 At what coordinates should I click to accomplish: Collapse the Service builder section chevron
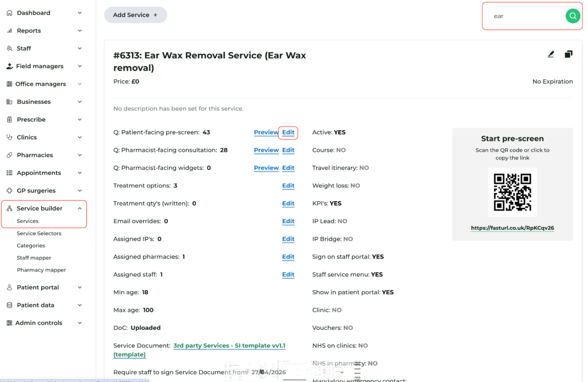coord(80,208)
